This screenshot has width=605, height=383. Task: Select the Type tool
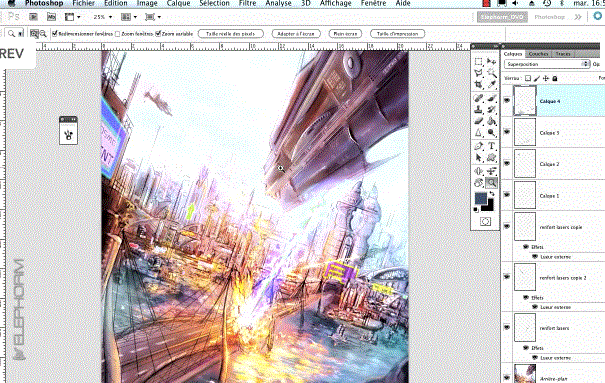point(491,146)
